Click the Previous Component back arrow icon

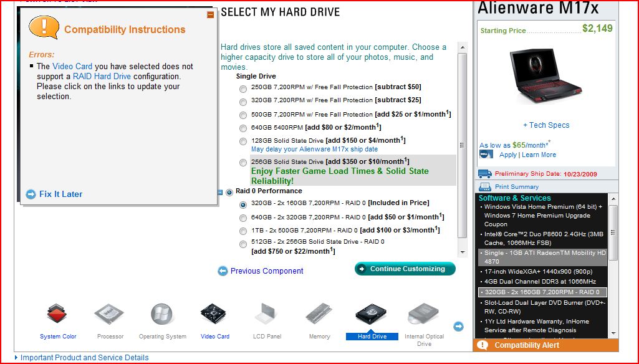[x=223, y=271]
